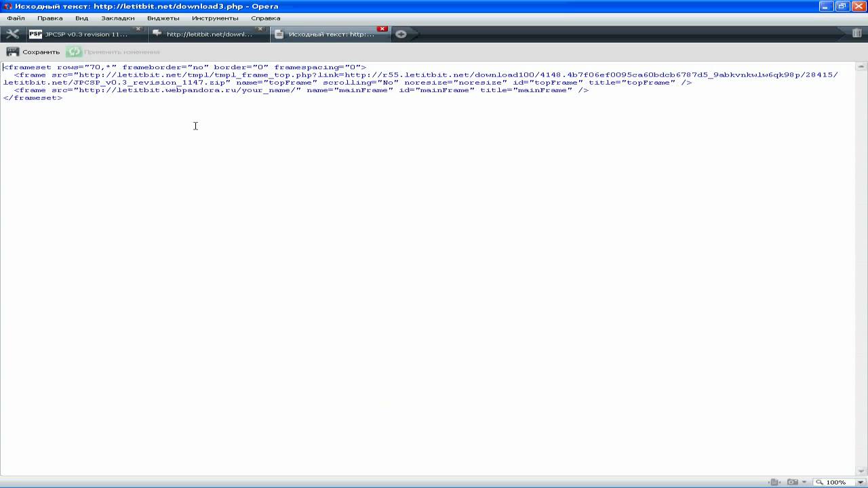The width and height of the screenshot is (868, 488).
Task: Click the letitbit.webpandora.ru/your_name/ URL text
Action: (186, 90)
